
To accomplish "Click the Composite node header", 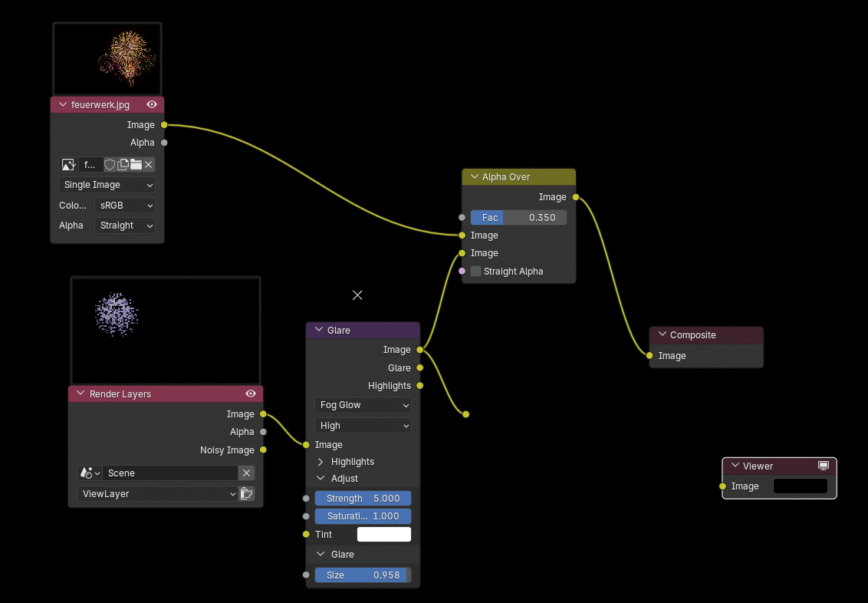I will click(705, 335).
